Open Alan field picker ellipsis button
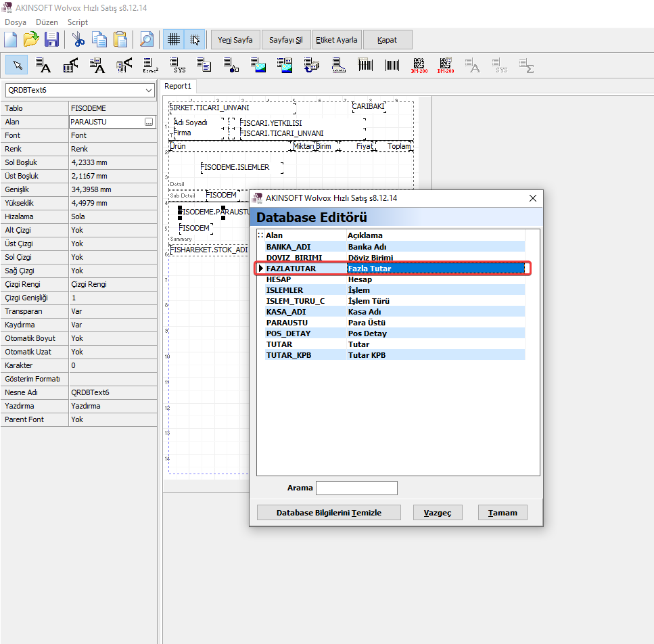The width and height of the screenshot is (654, 644). [149, 122]
